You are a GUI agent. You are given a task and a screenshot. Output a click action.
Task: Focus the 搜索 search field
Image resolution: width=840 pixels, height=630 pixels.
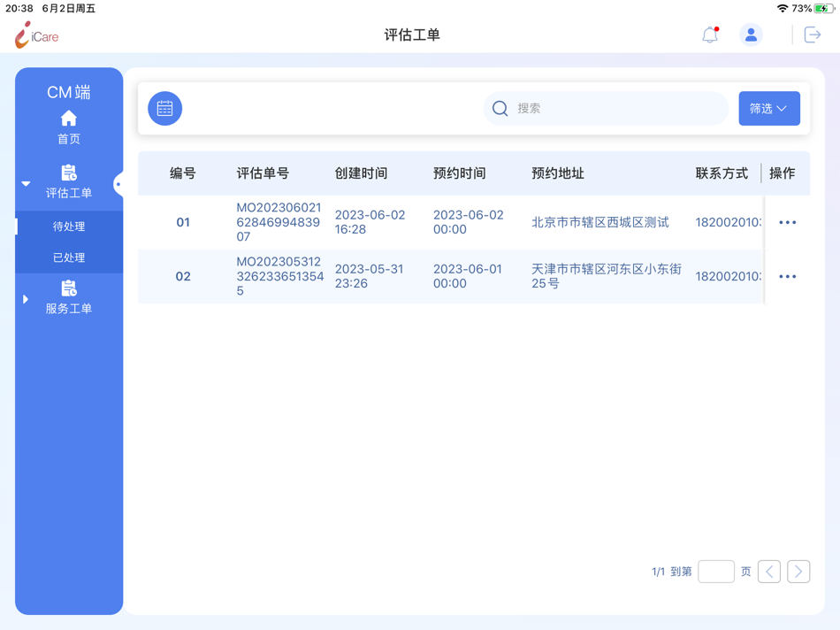click(606, 108)
